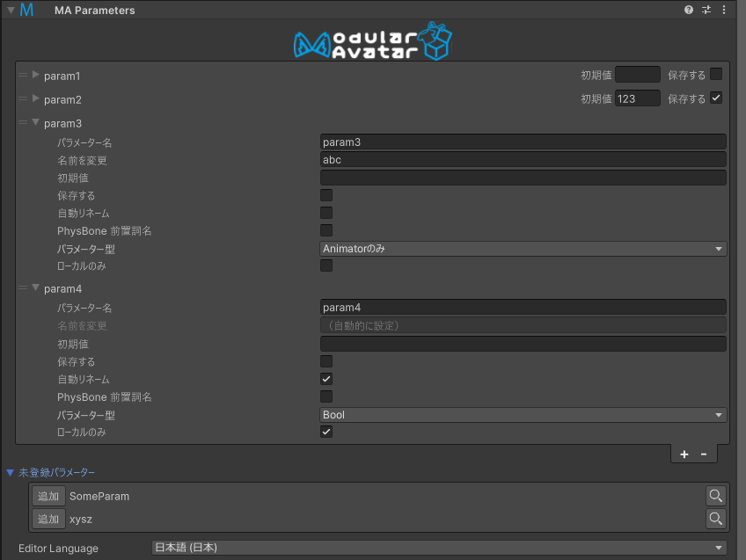Image resolution: width=746 pixels, height=560 pixels.
Task: Locate xysz with magnifier icon
Action: click(x=715, y=519)
